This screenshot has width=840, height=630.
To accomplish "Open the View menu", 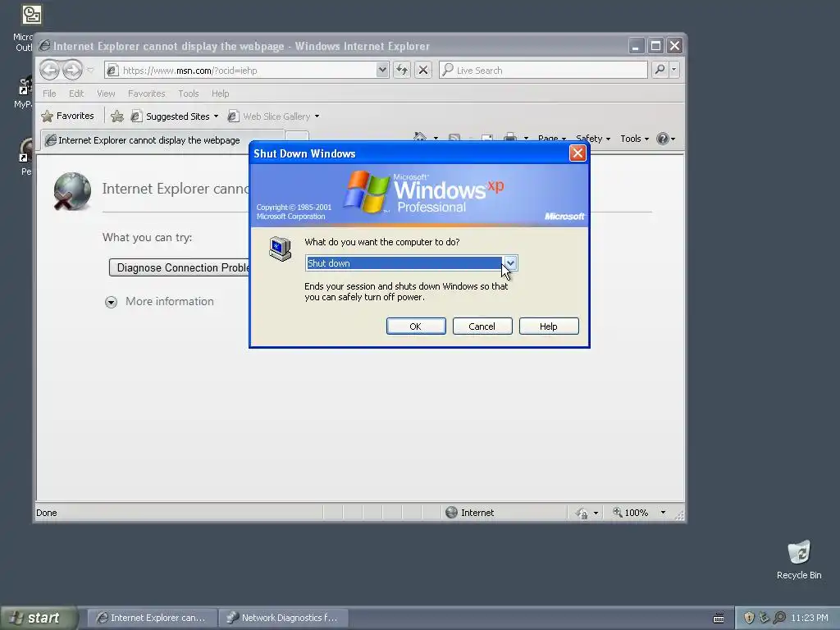I will click(x=106, y=94).
